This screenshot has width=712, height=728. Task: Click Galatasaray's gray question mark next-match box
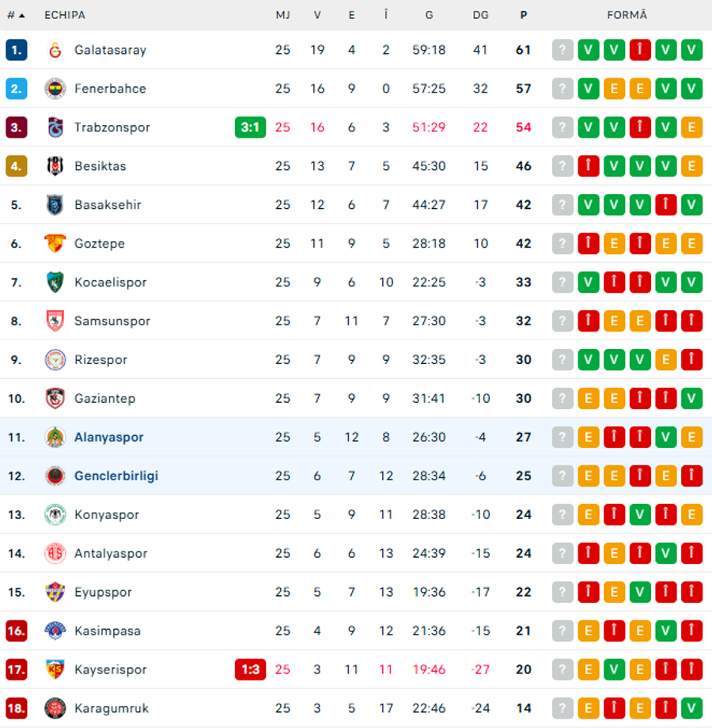coord(562,50)
